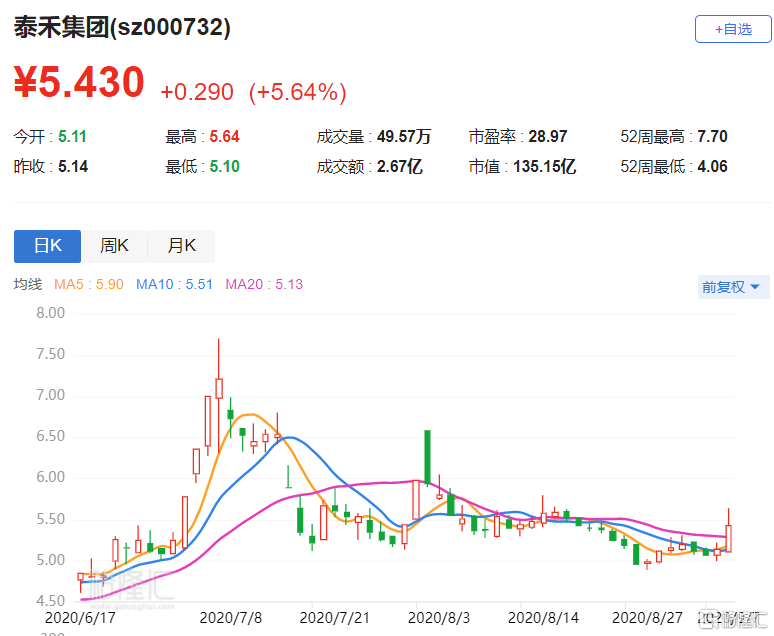
Task: Click the +0.290 price change value
Action: [x=196, y=92]
